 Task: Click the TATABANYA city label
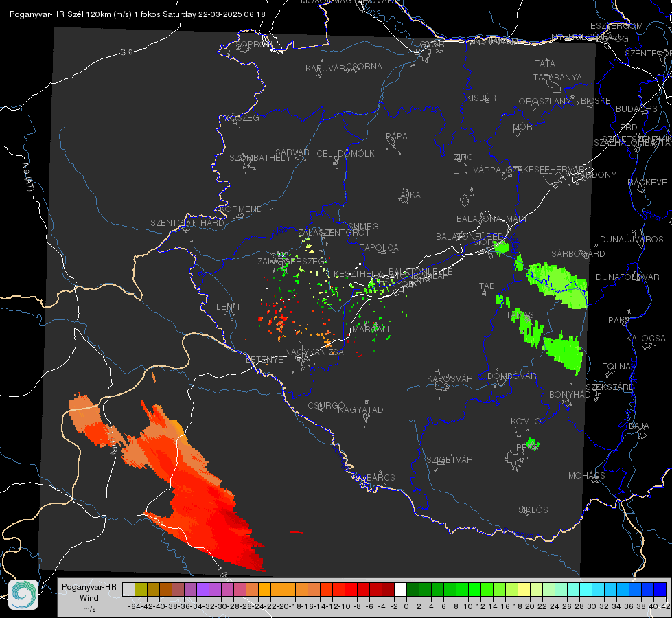(557, 77)
